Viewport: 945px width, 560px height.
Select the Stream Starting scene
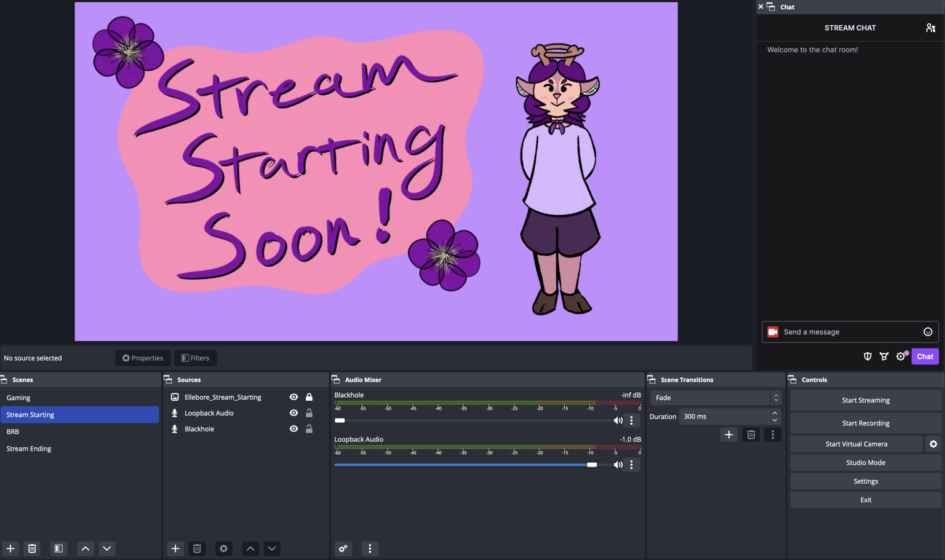coord(80,415)
